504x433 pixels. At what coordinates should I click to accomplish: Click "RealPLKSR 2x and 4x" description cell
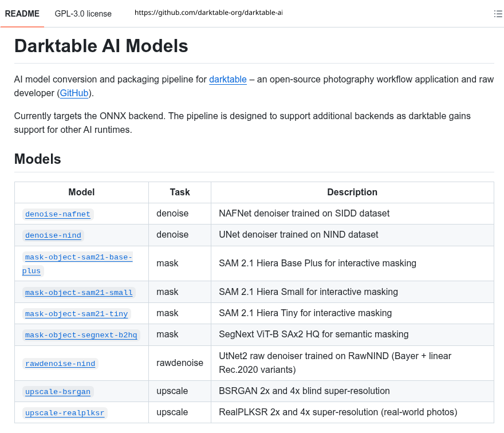pos(352,412)
